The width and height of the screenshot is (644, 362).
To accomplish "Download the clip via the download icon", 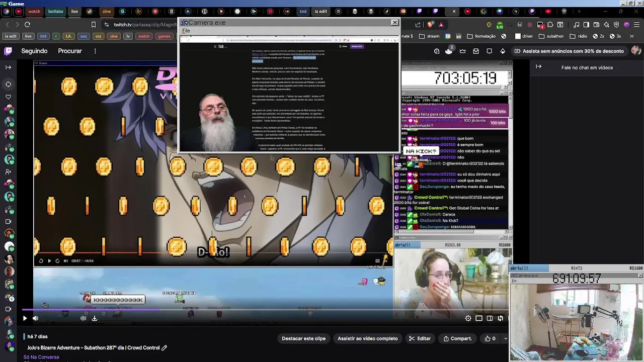I will [94, 318].
